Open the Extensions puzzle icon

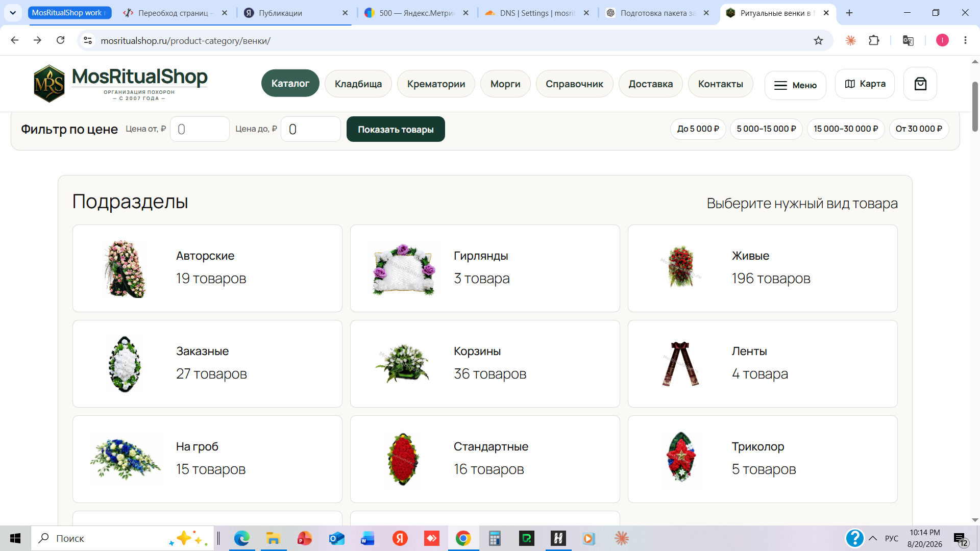coord(874,40)
